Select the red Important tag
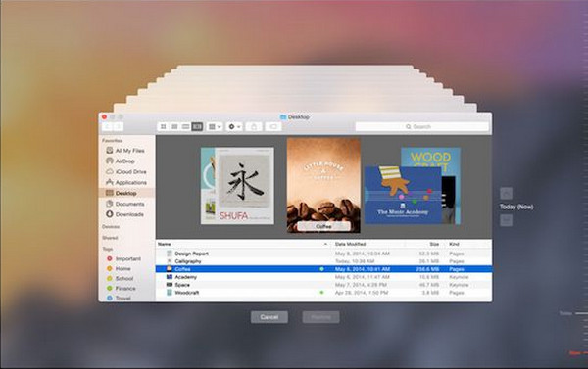This screenshot has width=588, height=369. pyautogui.click(x=126, y=258)
